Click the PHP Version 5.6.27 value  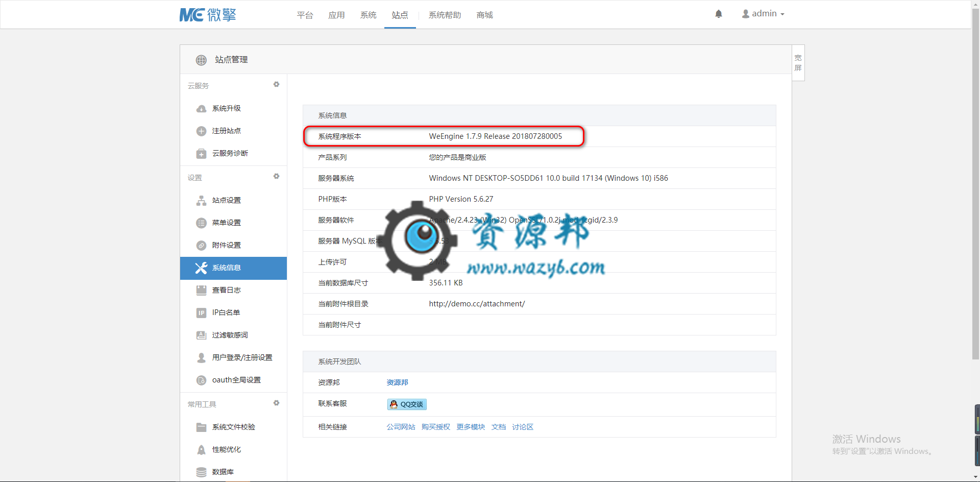point(461,199)
